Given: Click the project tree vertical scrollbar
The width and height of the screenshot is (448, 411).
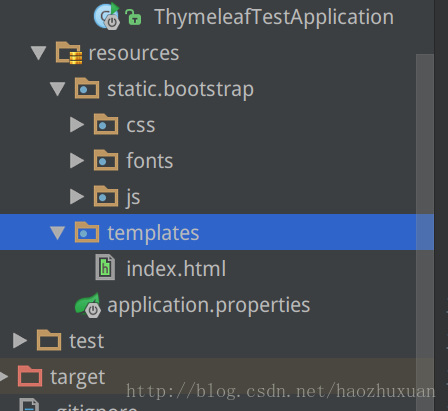Looking at the screenshot, I should [425, 232].
